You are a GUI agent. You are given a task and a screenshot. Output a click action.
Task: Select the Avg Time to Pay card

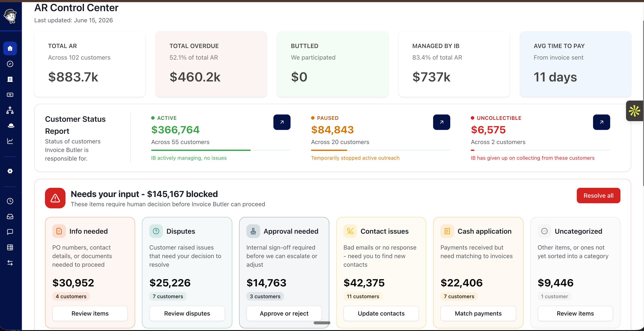tap(575, 64)
